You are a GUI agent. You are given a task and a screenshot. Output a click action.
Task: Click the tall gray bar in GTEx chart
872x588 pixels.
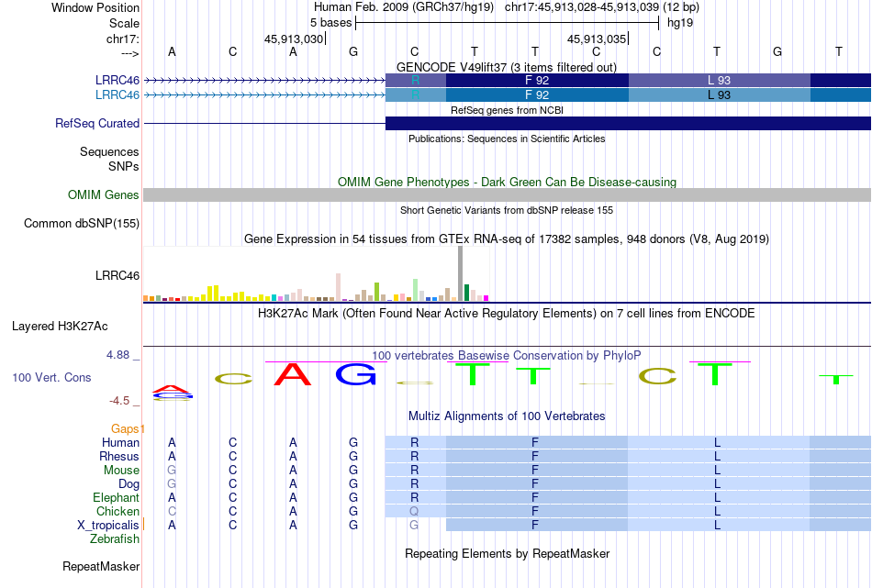(460, 273)
